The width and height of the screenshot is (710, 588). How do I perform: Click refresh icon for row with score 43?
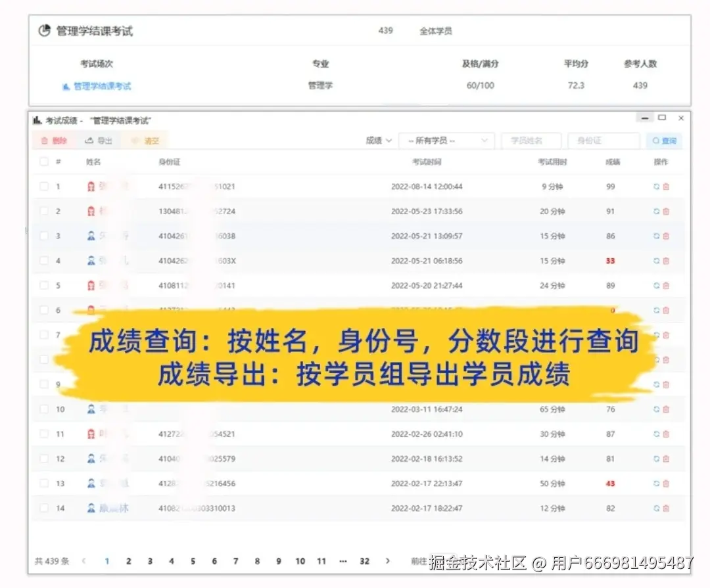pos(656,484)
